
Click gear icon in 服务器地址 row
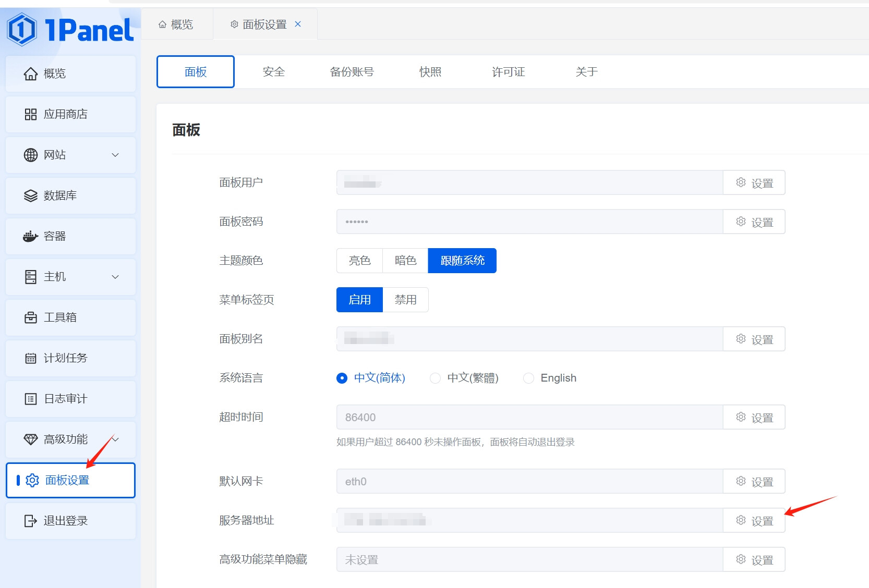741,520
